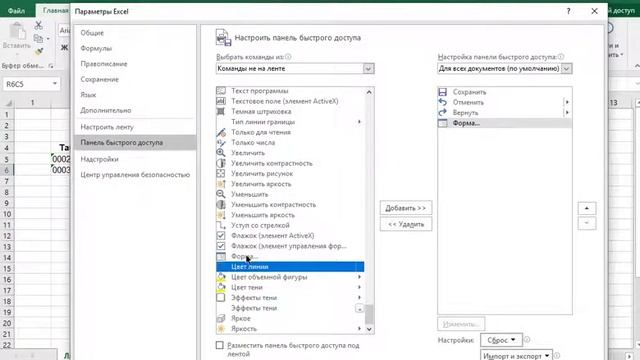
Task: Click the 'Текстовое поле (элемент ActiveX)' icon
Action: point(221,101)
